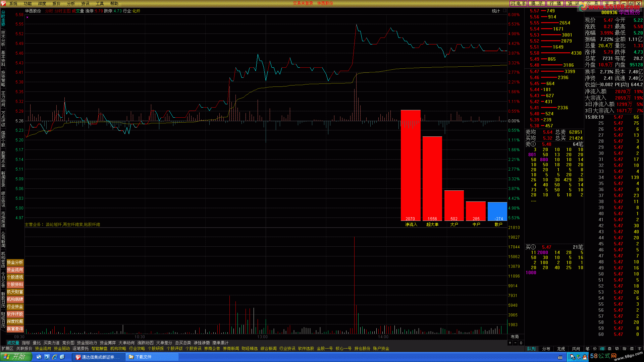This screenshot has height=362, width=644.
Task: Select the 队列 tab
Action: click(532, 349)
